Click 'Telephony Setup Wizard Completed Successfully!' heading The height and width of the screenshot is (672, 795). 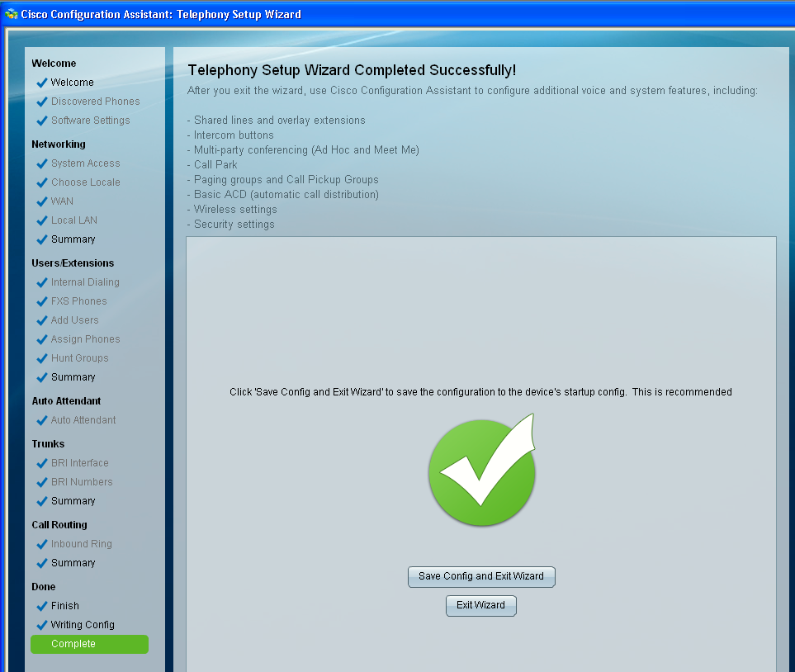click(x=352, y=70)
